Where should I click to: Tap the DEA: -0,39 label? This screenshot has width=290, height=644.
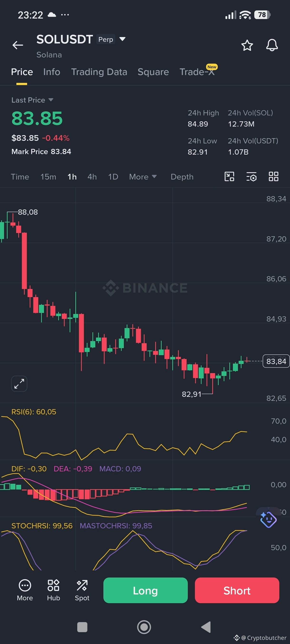[73, 469]
